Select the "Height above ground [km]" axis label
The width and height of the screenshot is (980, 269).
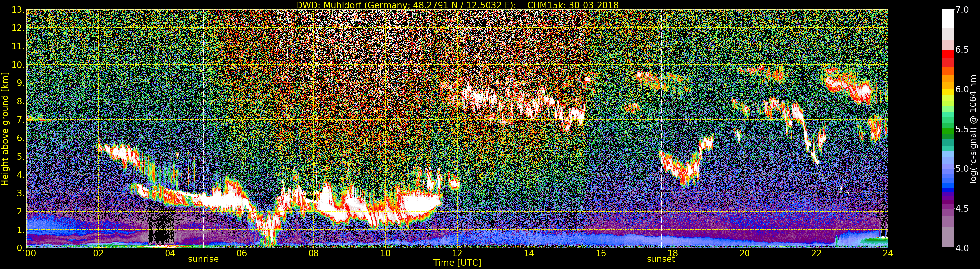click(5, 129)
